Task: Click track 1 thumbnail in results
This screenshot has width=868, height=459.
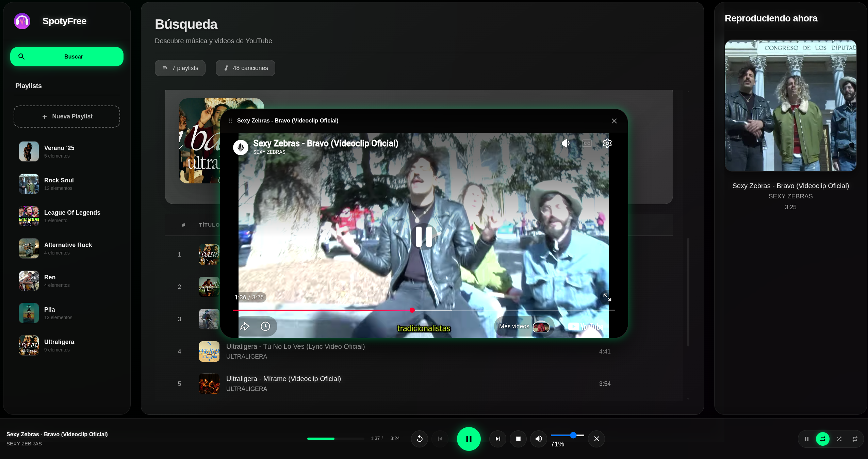Action: coord(209,255)
